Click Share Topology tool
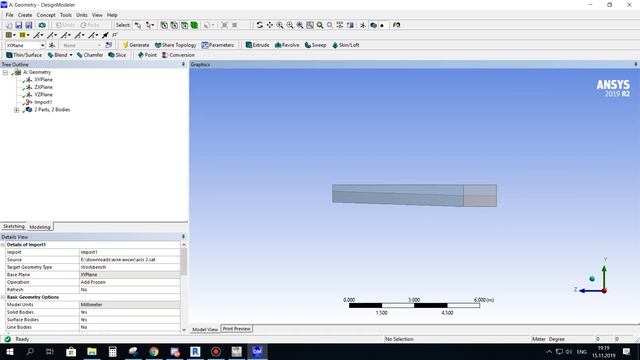Screen dimensions: 640x360 click(x=176, y=45)
